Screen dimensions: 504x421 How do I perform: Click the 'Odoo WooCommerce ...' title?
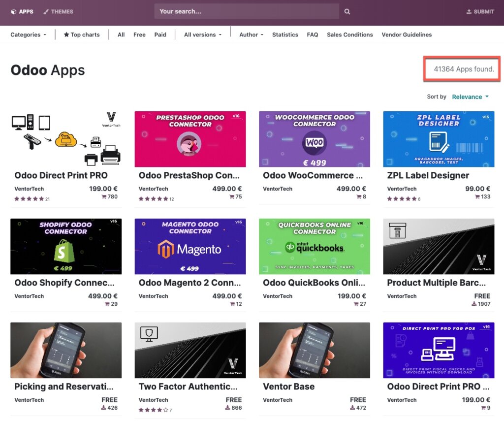click(x=313, y=175)
